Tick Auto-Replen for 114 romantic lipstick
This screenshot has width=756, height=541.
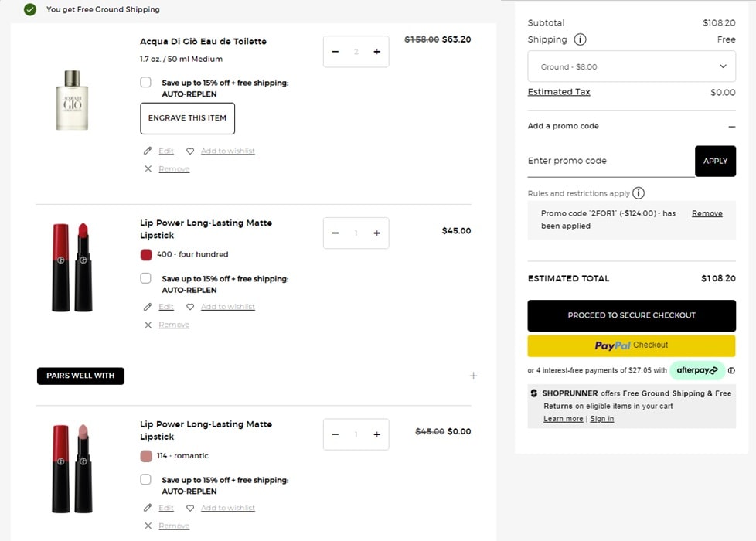(x=146, y=480)
